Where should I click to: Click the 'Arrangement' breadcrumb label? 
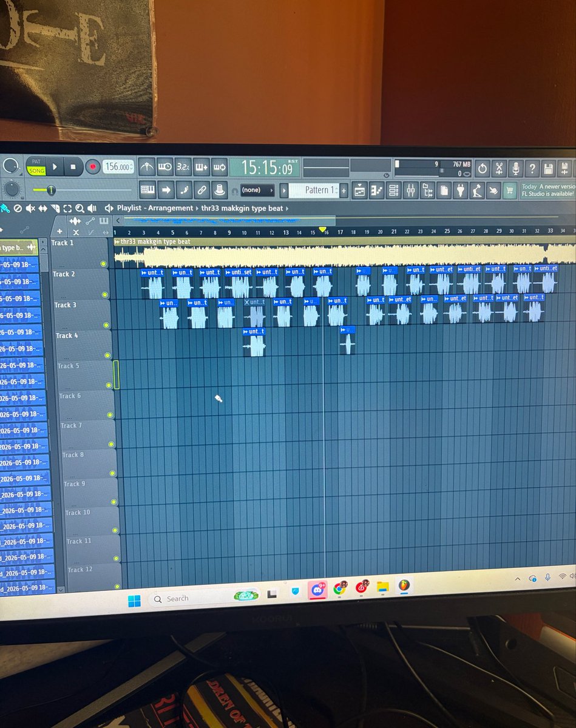[169, 208]
